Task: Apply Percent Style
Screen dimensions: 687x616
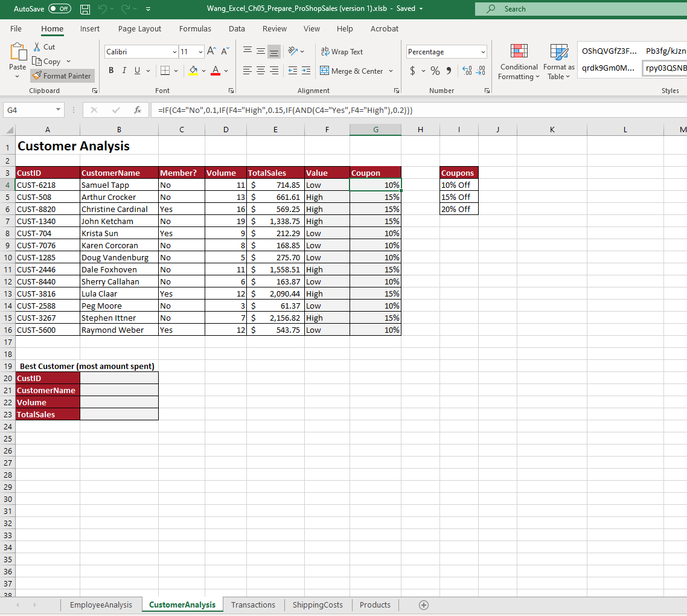Action: [x=435, y=71]
